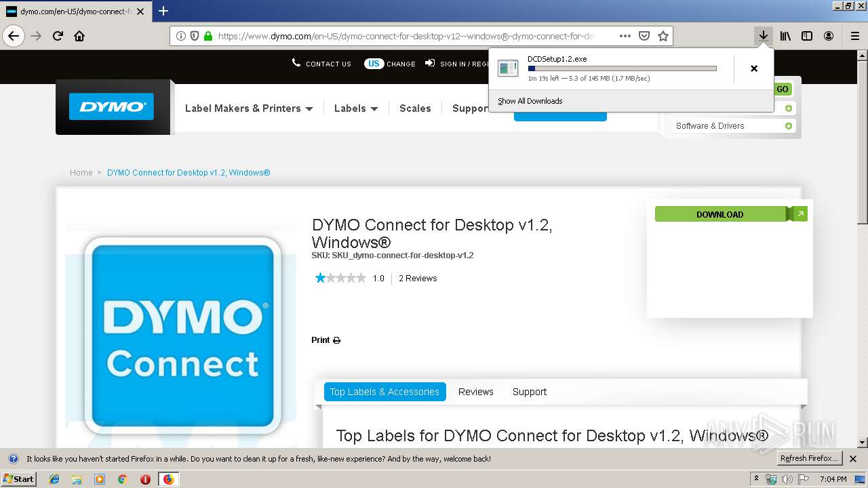The width and height of the screenshot is (868, 488).
Task: Open the Library toolbar icon
Action: pyautogui.click(x=785, y=36)
